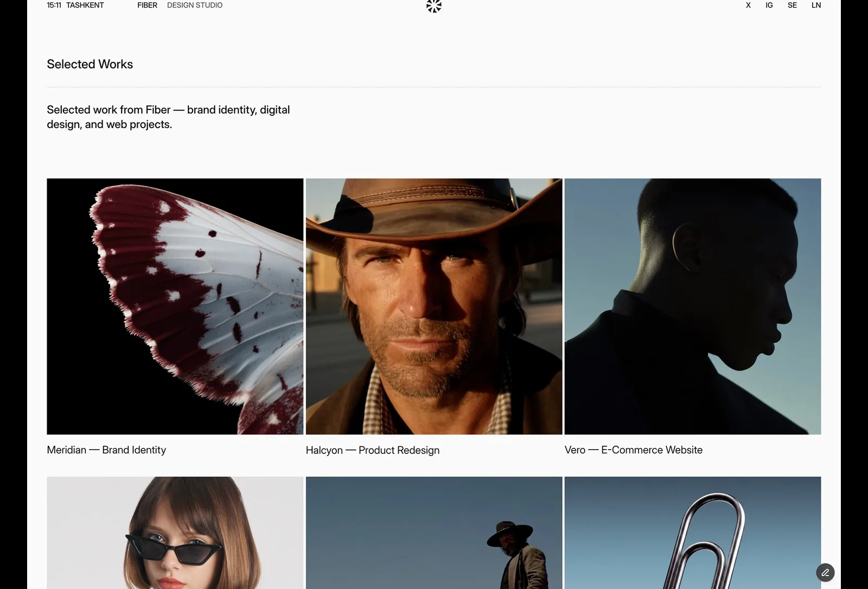Open the LN social link
The height and width of the screenshot is (589, 868).
coord(816,5)
